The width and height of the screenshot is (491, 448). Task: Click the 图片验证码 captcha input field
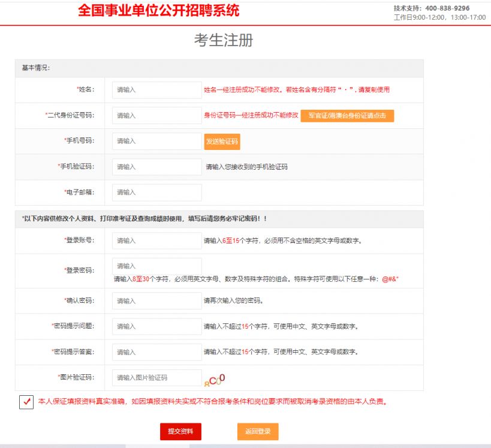tap(156, 377)
